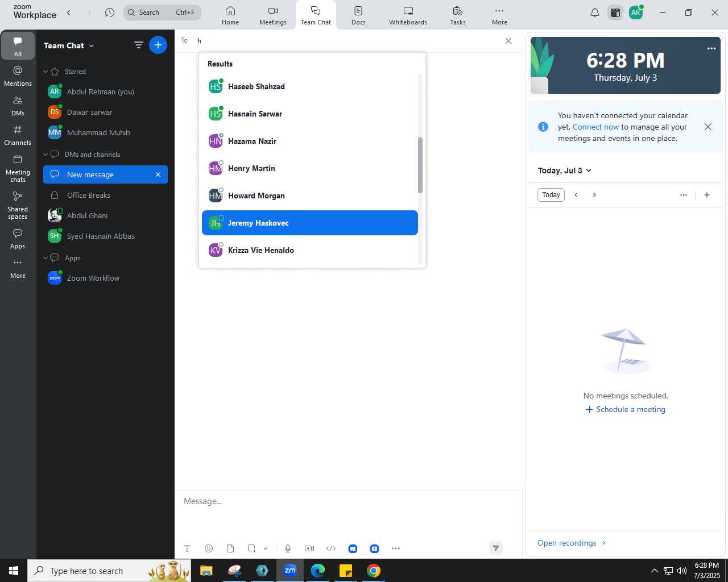Image resolution: width=728 pixels, height=582 pixels.
Task: Select Haseeb Shahzad from results
Action: [310, 86]
